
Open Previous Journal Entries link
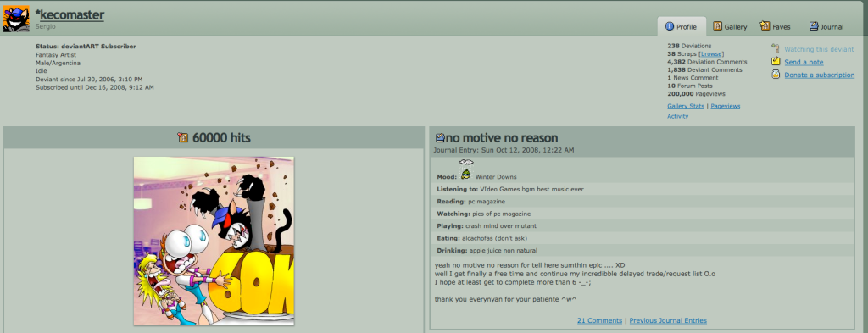point(668,320)
